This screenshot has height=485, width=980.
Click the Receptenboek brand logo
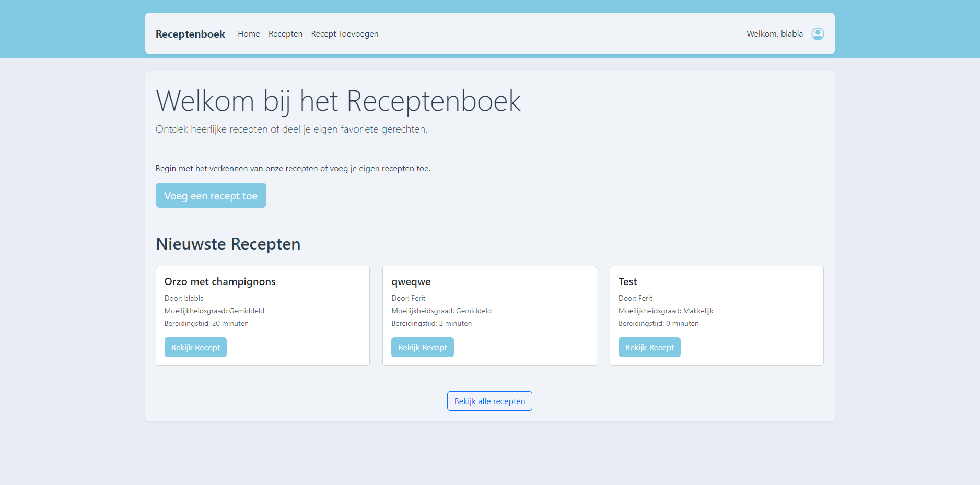190,34
